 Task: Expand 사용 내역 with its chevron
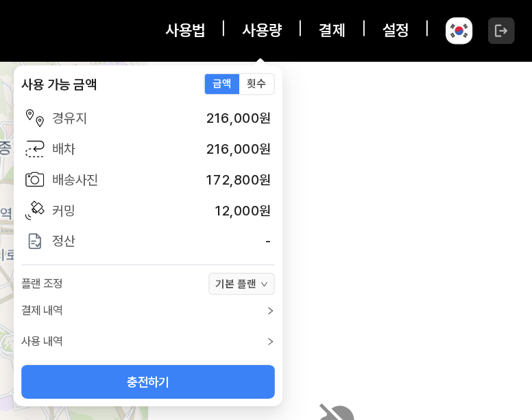tap(270, 341)
